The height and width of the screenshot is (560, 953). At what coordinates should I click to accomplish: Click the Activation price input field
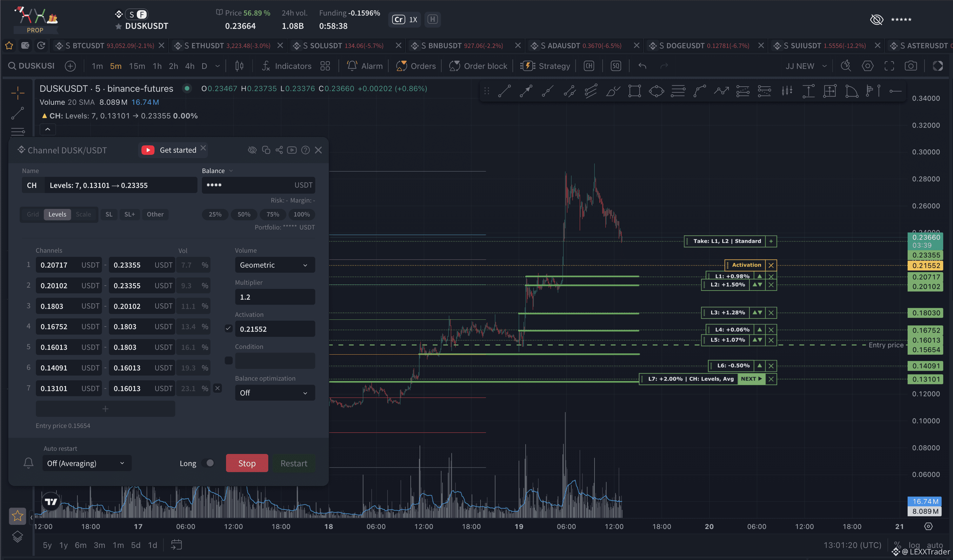tap(275, 329)
